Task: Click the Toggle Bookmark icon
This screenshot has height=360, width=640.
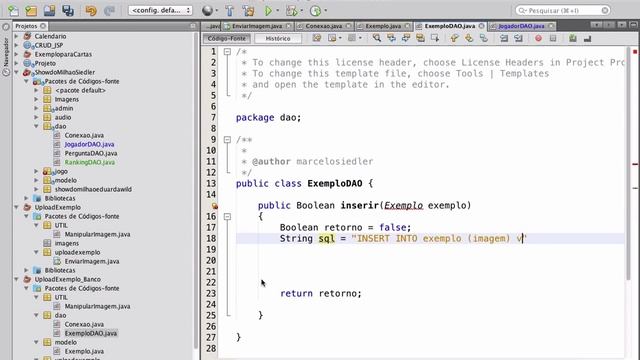Action: pos(483,38)
